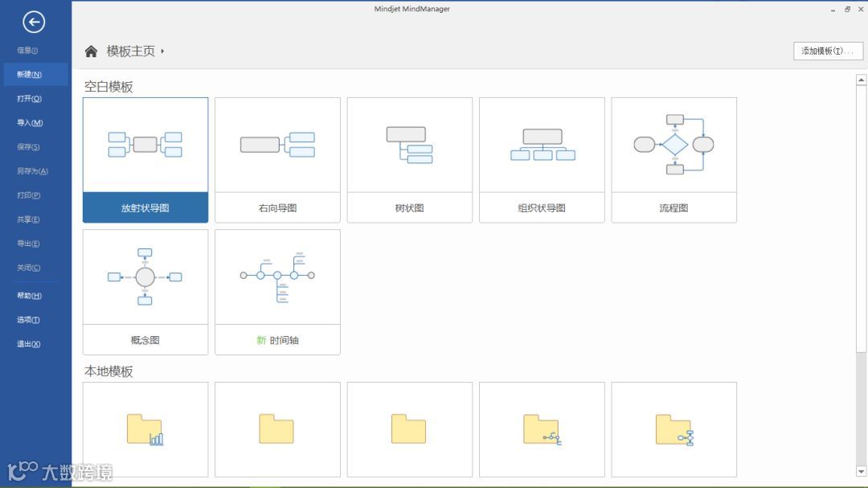Click 关闭(C) in the sidebar
Image resolution: width=868 pixels, height=488 pixels.
(28, 268)
